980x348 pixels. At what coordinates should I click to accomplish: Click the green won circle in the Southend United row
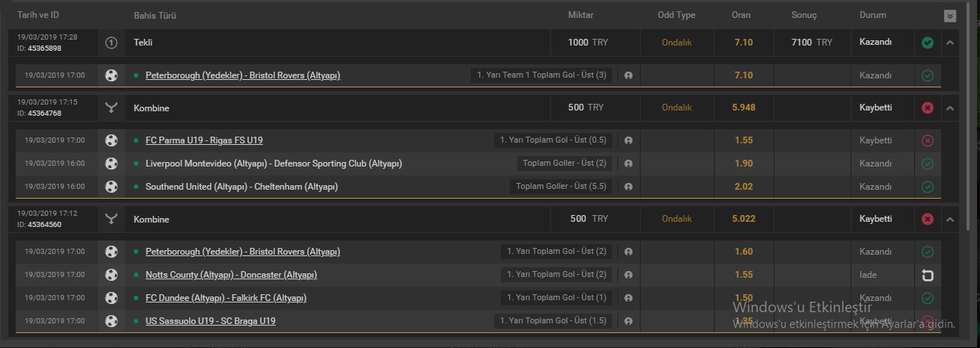928,187
